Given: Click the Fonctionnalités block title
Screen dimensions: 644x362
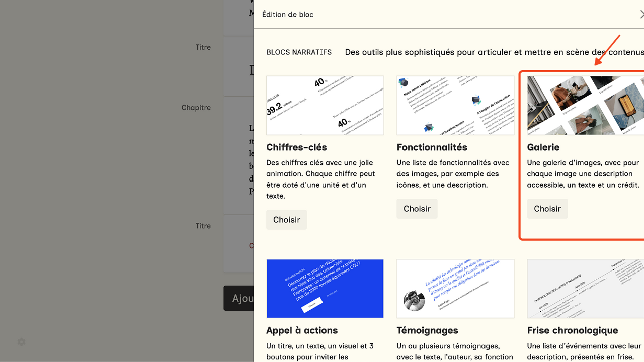Looking at the screenshot, I should [x=432, y=147].
